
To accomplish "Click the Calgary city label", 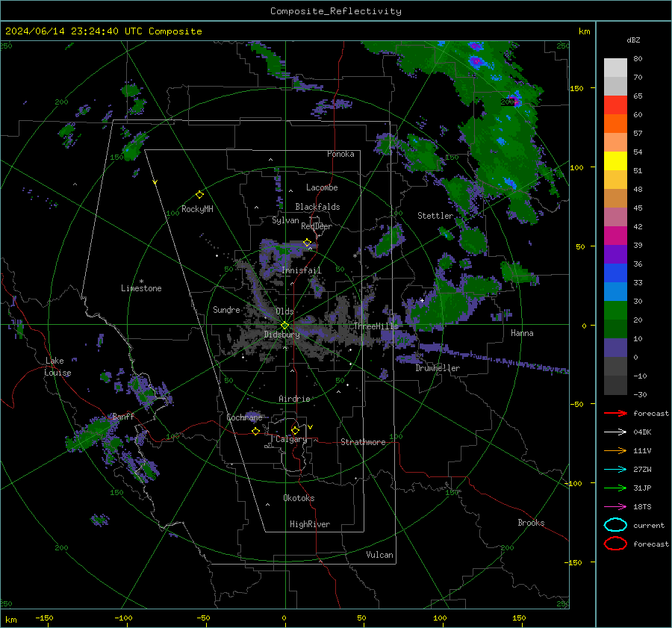I will pos(291,439).
